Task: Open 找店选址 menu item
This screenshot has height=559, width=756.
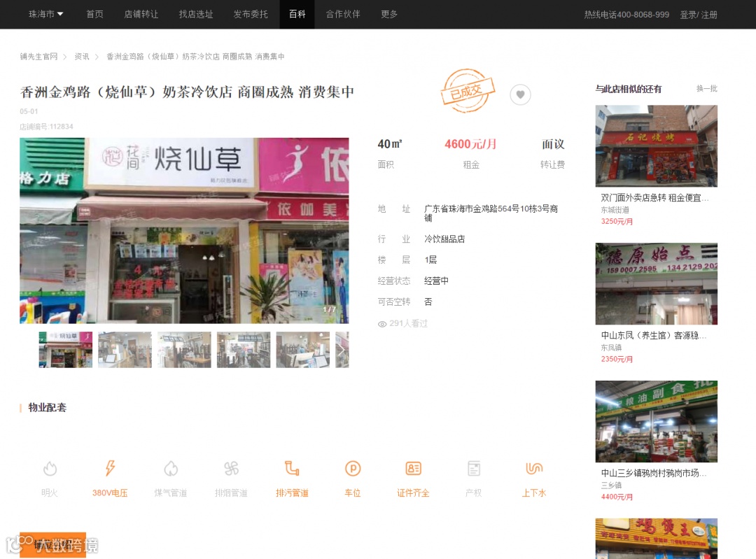Action: pos(196,15)
